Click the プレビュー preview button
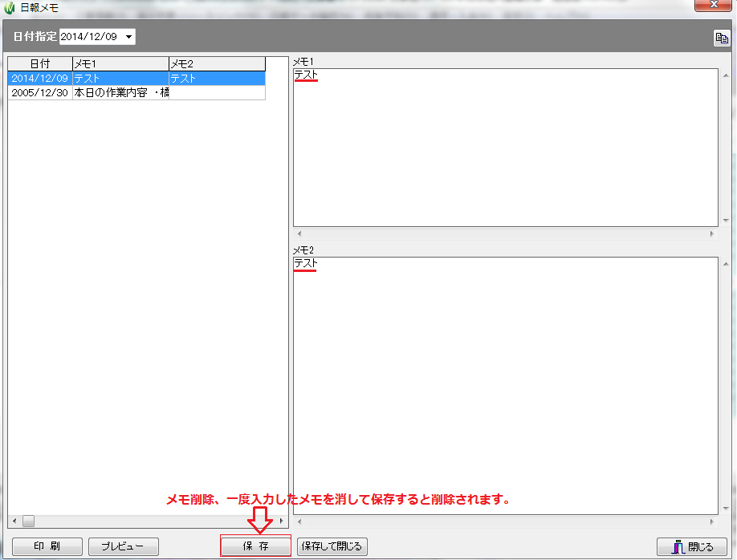Screen dimensions: 737x560 [123, 546]
